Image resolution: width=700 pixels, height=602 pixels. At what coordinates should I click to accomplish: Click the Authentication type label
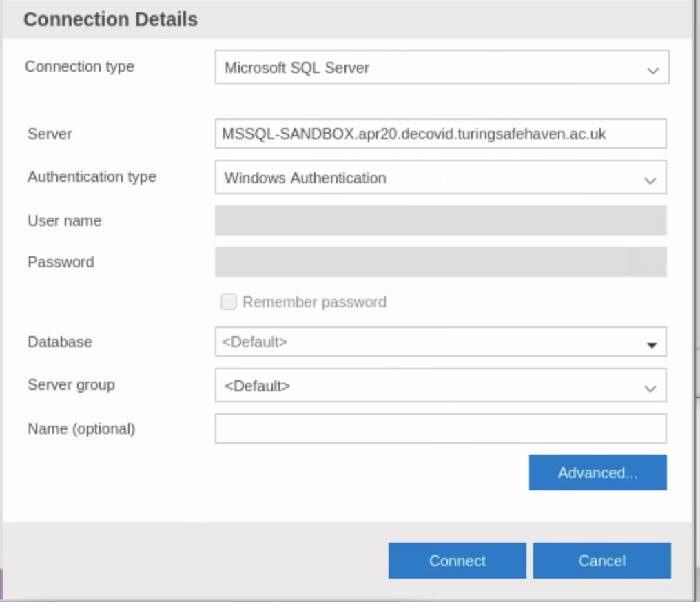coord(92,177)
